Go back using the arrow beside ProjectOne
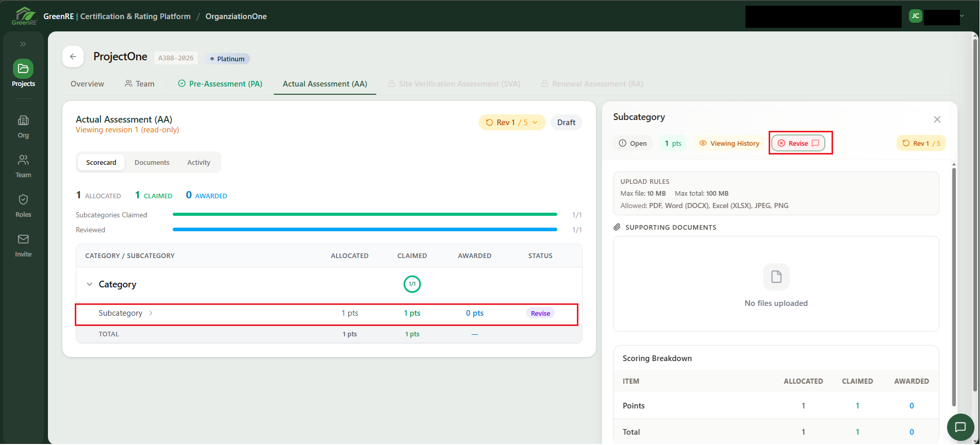The width and height of the screenshot is (980, 445). tap(73, 57)
